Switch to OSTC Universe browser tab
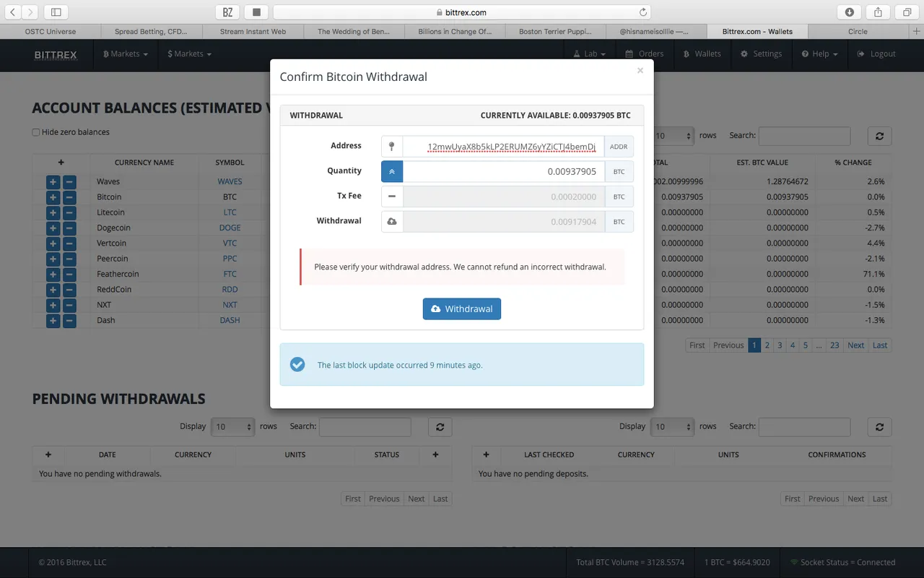 coord(51,32)
